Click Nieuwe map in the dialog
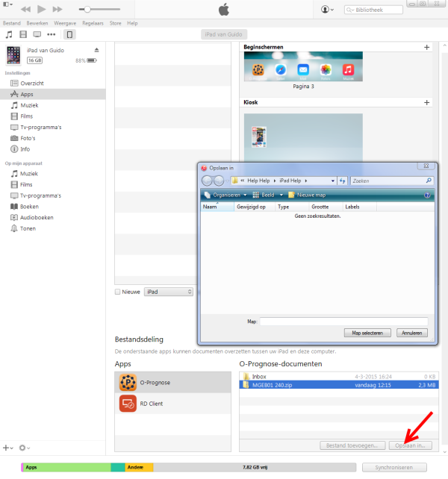This screenshot has width=448, height=479. click(x=308, y=195)
